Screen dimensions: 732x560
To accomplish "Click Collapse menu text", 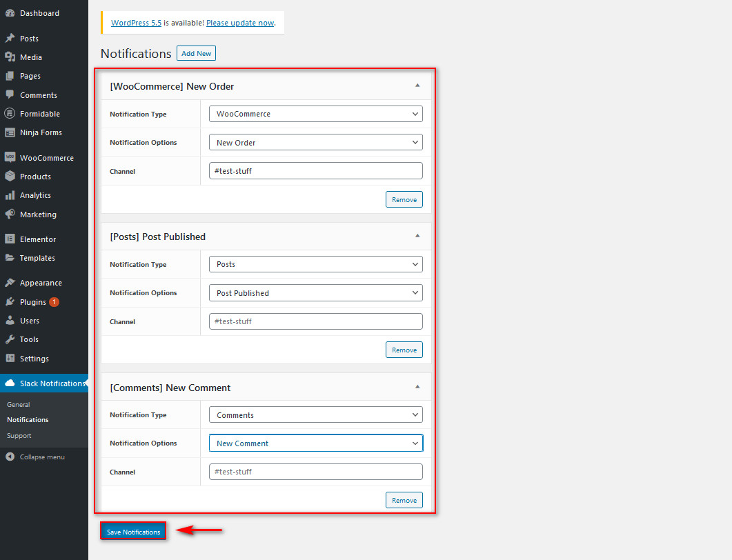I will [x=42, y=457].
